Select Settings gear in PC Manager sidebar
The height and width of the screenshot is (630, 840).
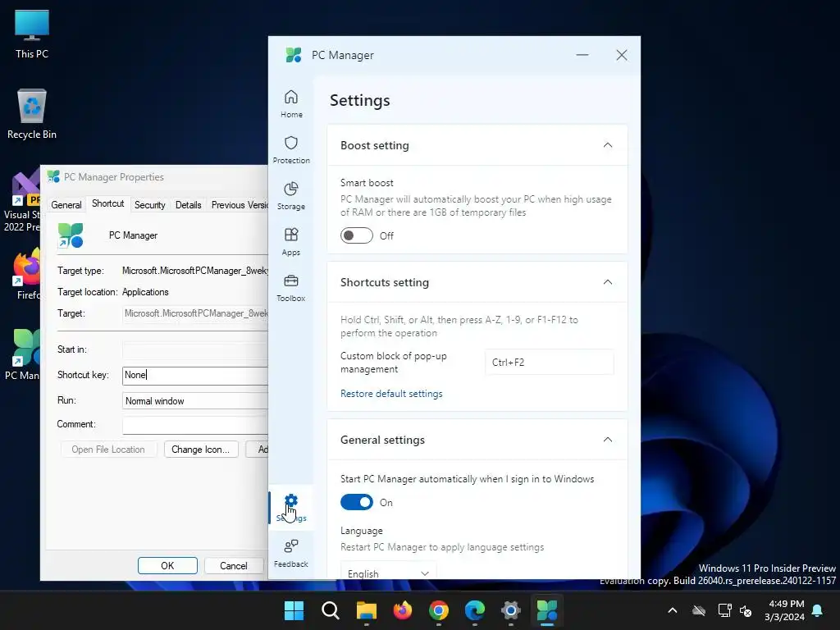[291, 507]
